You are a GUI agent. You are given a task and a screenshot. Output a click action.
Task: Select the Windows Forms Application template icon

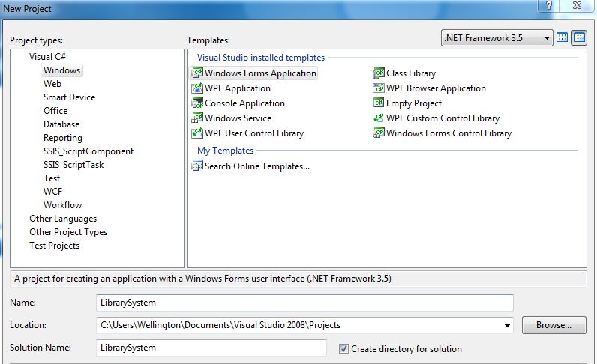pos(198,73)
